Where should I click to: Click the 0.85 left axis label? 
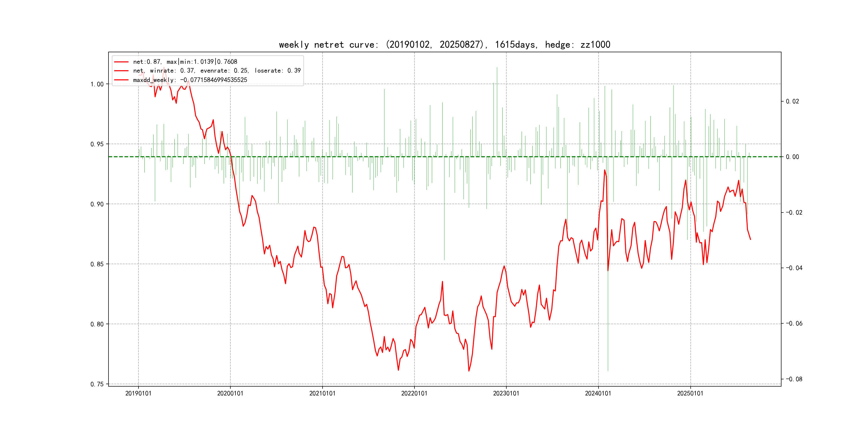pyautogui.click(x=97, y=264)
